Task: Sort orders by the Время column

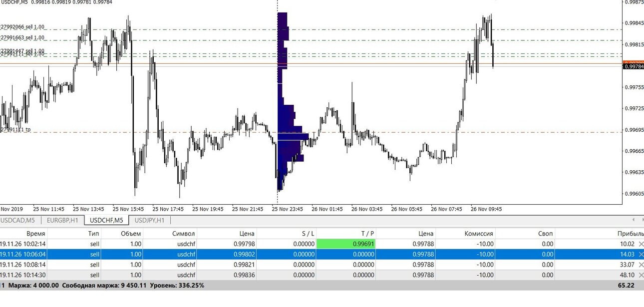Action: [x=36, y=234]
